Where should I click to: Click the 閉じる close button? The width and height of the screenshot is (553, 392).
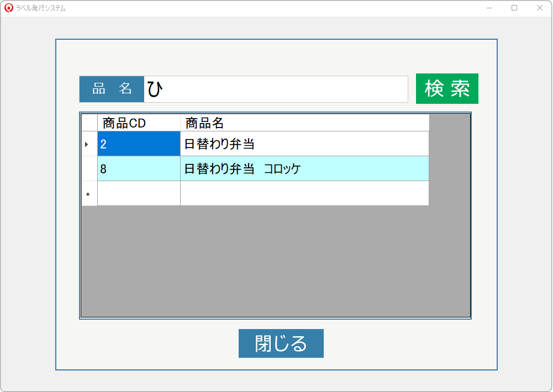click(x=281, y=343)
